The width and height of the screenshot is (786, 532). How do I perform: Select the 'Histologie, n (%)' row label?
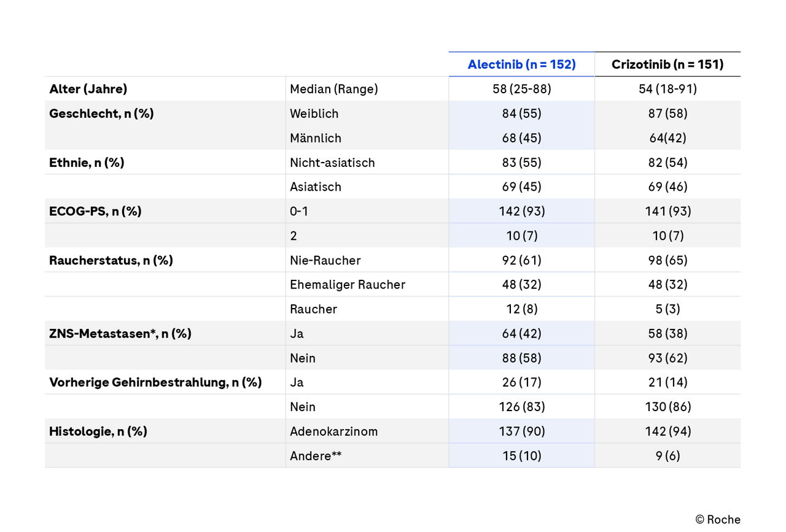pos(98,431)
